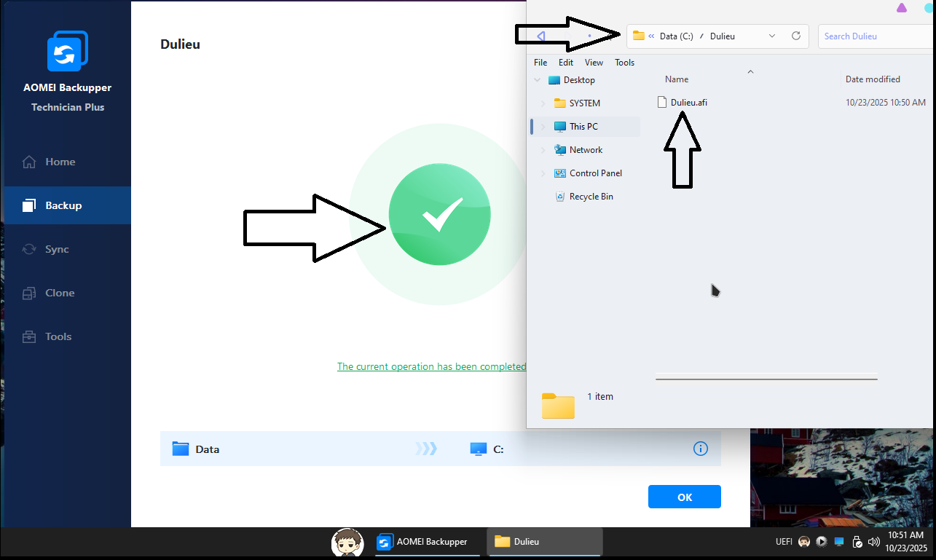Viewport: 936px width, 560px height.
Task: Collapse the Desktop tree node
Action: pos(537,80)
